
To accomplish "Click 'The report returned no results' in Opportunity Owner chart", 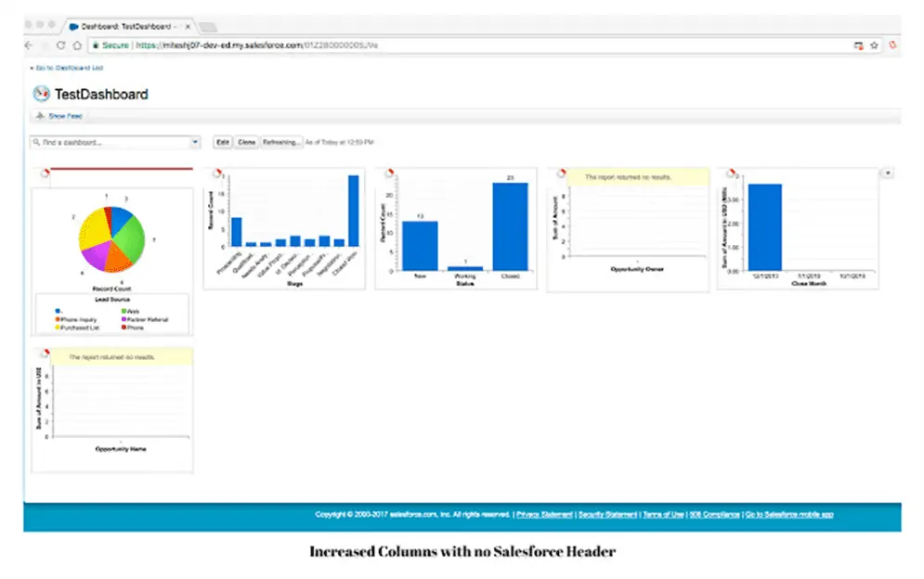I will point(628,176).
